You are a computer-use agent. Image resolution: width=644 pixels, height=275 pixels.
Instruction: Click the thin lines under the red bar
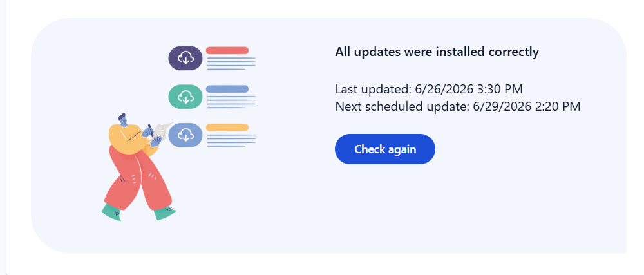(231, 63)
